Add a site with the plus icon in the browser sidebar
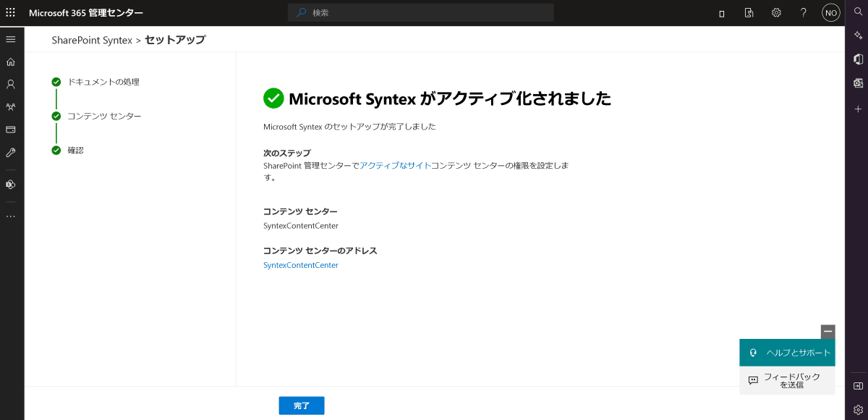868x420 pixels. pos(859,109)
